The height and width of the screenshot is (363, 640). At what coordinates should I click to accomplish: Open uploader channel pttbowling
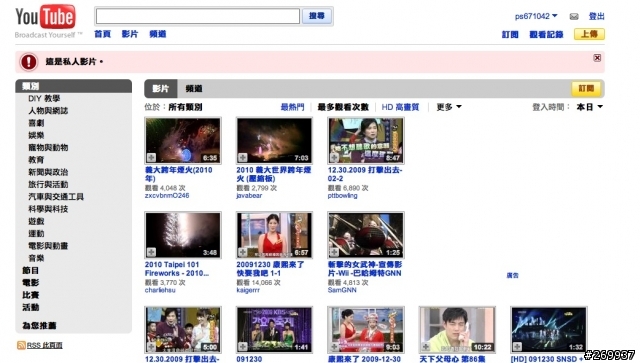[x=342, y=196]
